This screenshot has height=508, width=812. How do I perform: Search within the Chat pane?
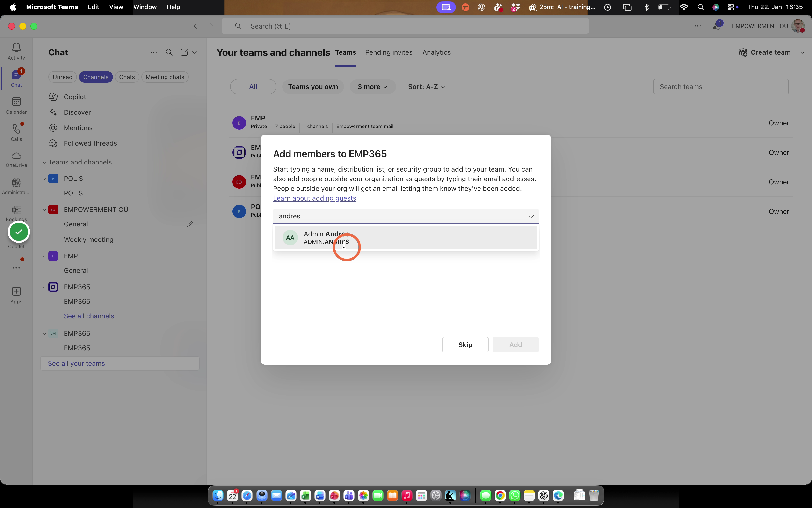pos(169,52)
